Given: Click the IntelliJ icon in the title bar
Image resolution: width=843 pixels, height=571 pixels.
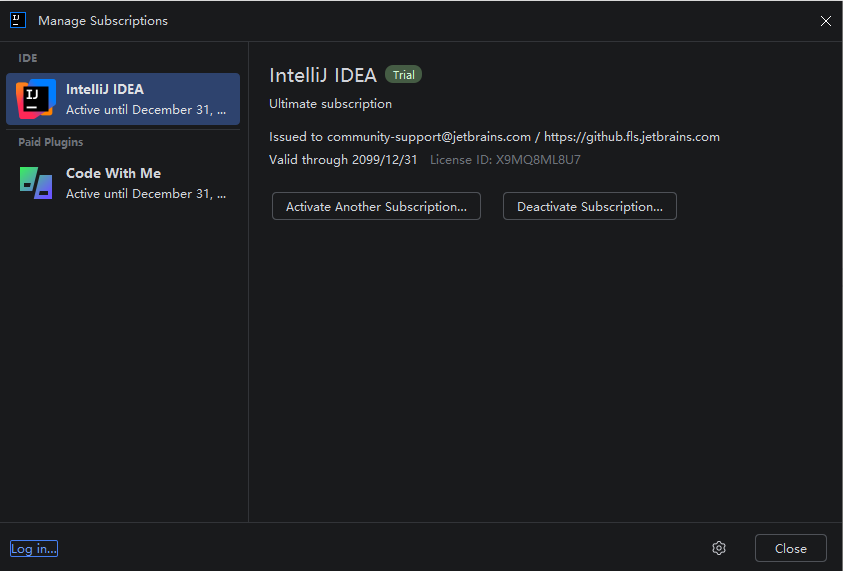Looking at the screenshot, I should tap(18, 20).
